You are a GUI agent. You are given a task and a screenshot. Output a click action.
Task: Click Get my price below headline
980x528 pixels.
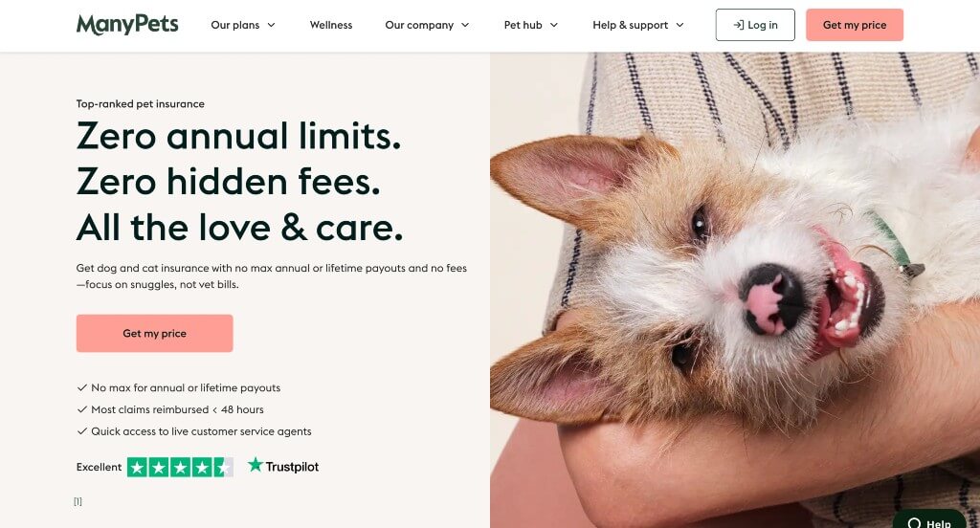(154, 333)
